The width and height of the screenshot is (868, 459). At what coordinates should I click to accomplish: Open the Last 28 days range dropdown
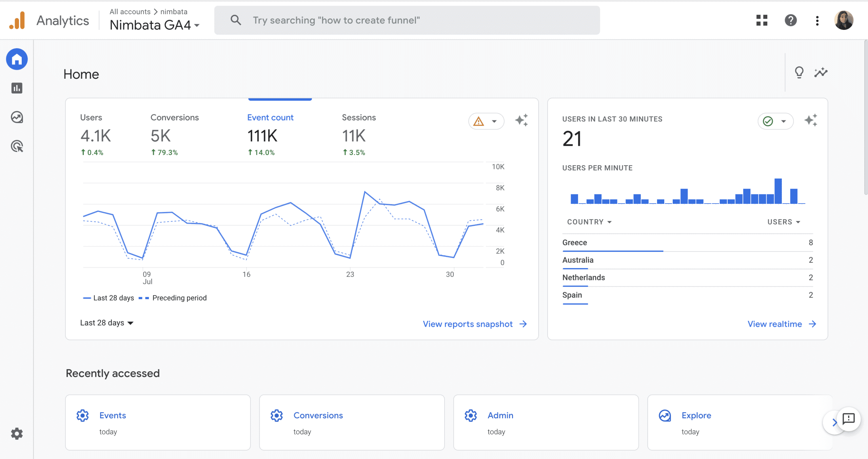pos(107,323)
